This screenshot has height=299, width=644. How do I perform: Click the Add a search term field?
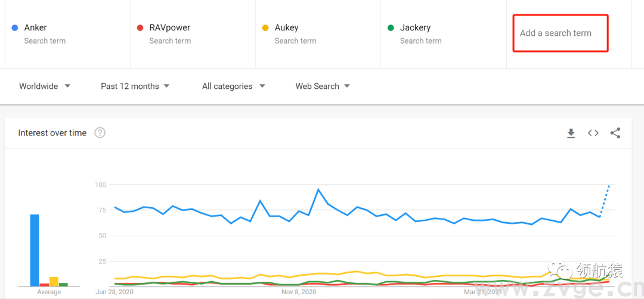[x=555, y=33]
